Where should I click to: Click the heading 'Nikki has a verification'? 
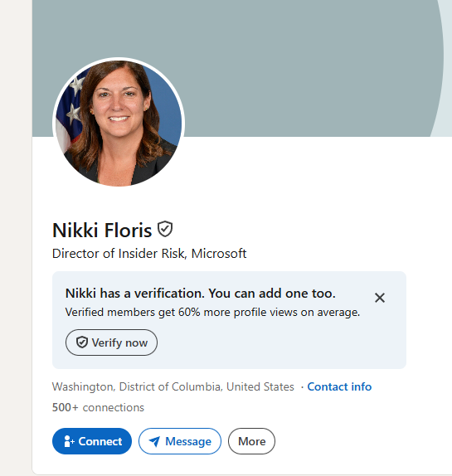[x=135, y=294]
